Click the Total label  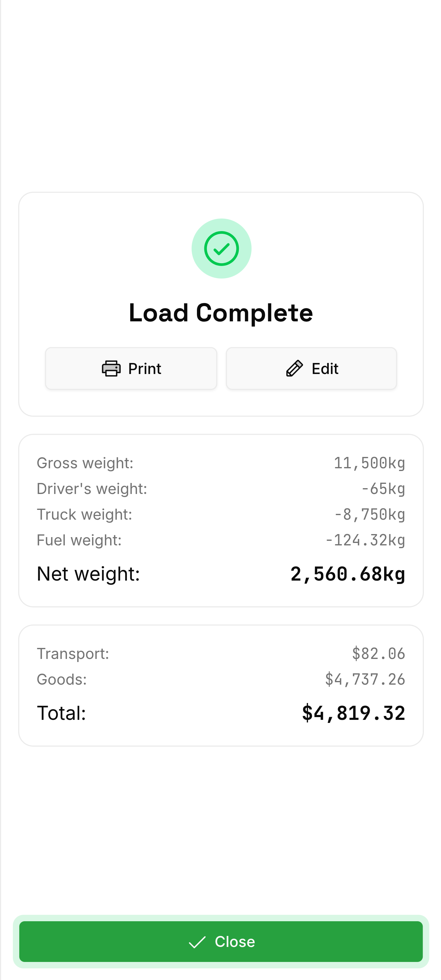(61, 713)
